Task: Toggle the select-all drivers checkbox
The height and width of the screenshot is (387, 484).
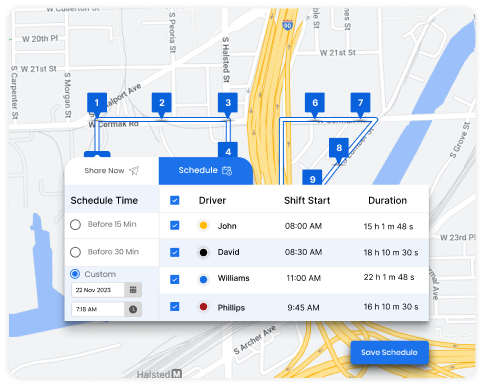Action: pos(175,200)
